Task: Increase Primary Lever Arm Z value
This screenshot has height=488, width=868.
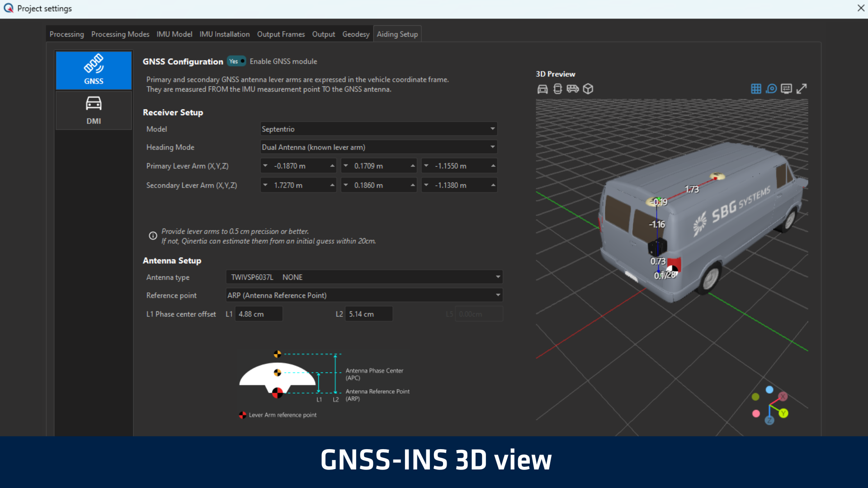Action: click(x=493, y=166)
